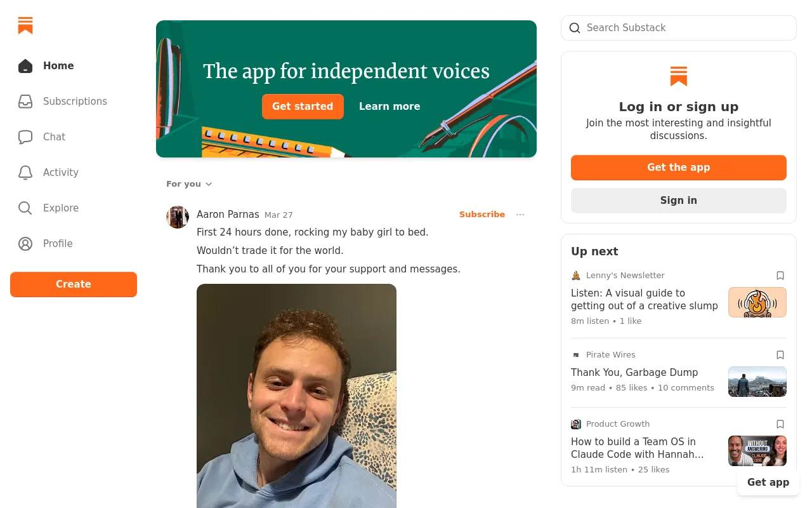Click the Explore magnifier icon
Image resolution: width=812 pixels, height=508 pixels.
25,208
